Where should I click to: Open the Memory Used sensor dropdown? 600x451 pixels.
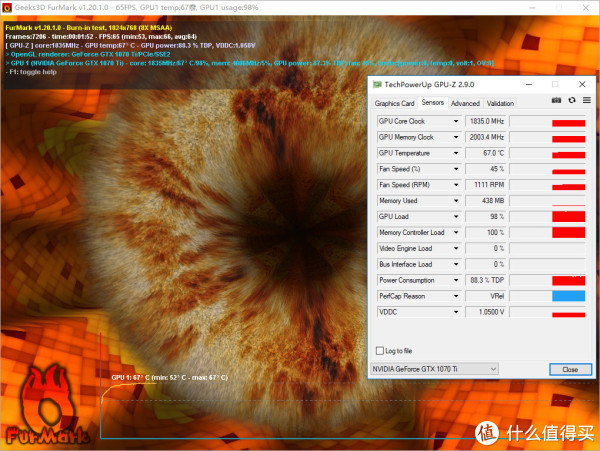click(456, 200)
